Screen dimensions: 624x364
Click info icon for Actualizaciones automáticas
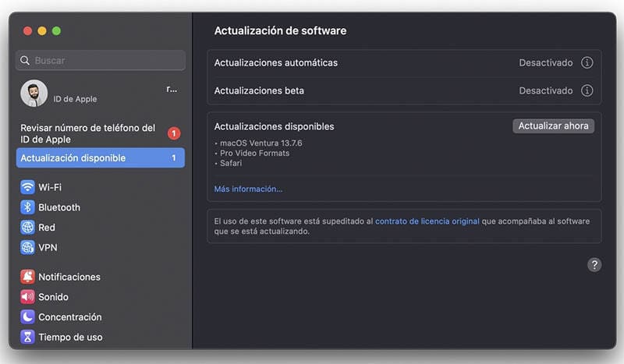click(587, 62)
